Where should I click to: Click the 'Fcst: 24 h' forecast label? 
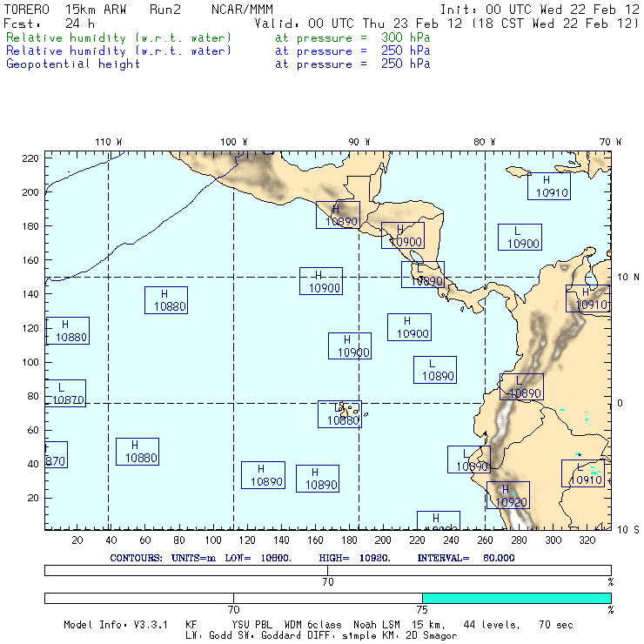[x=49, y=23]
